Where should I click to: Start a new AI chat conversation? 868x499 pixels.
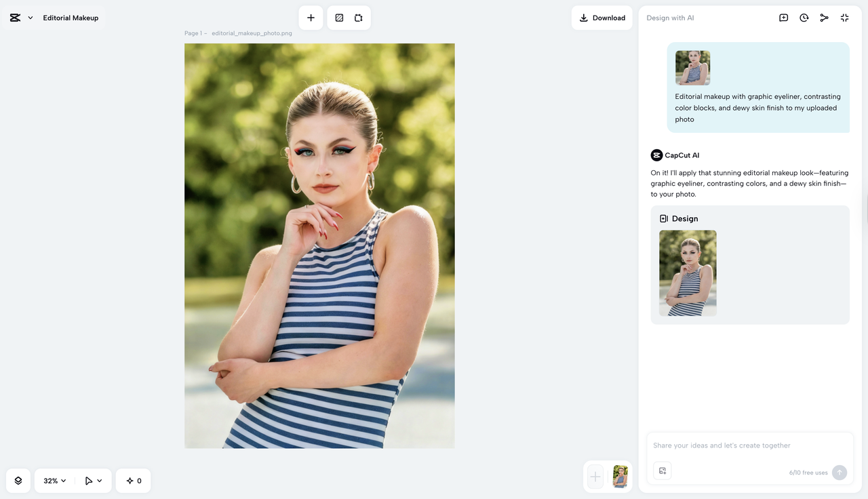pos(783,17)
